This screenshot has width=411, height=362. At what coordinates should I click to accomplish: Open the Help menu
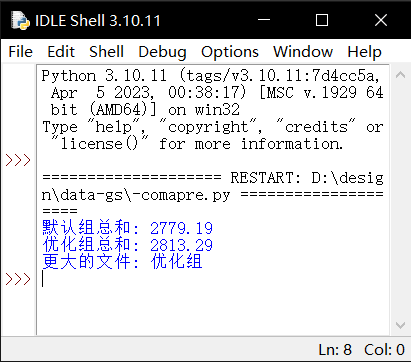point(364,52)
